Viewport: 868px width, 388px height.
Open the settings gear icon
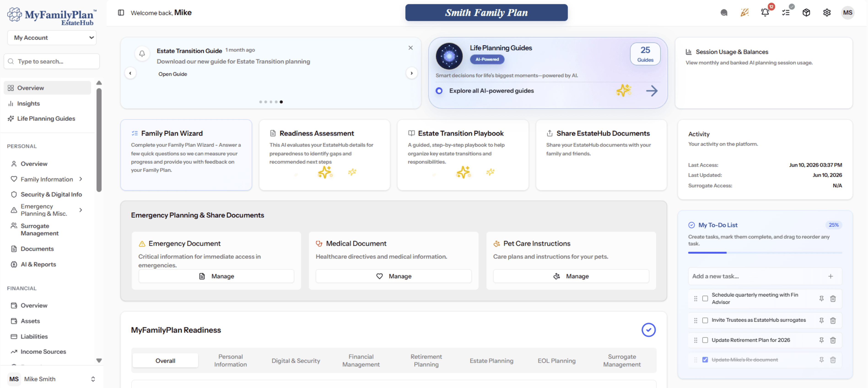827,13
